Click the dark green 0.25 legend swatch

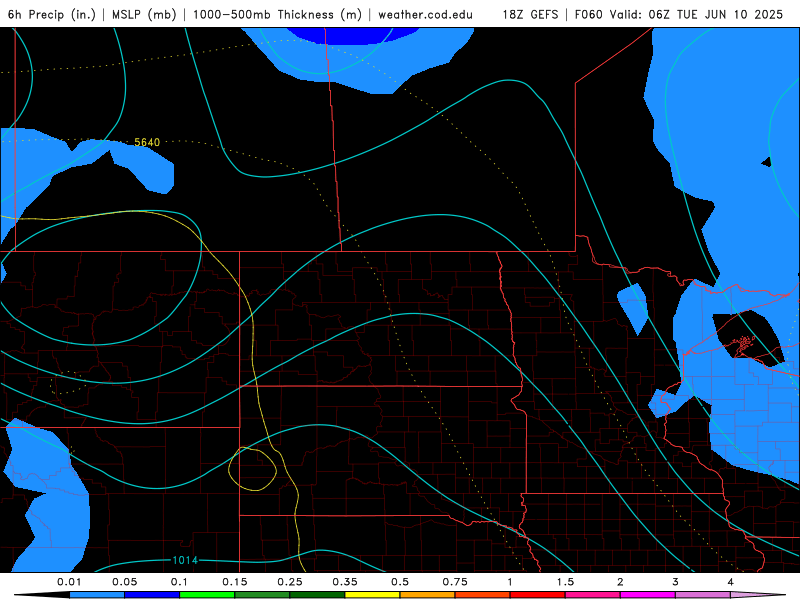[317, 595]
